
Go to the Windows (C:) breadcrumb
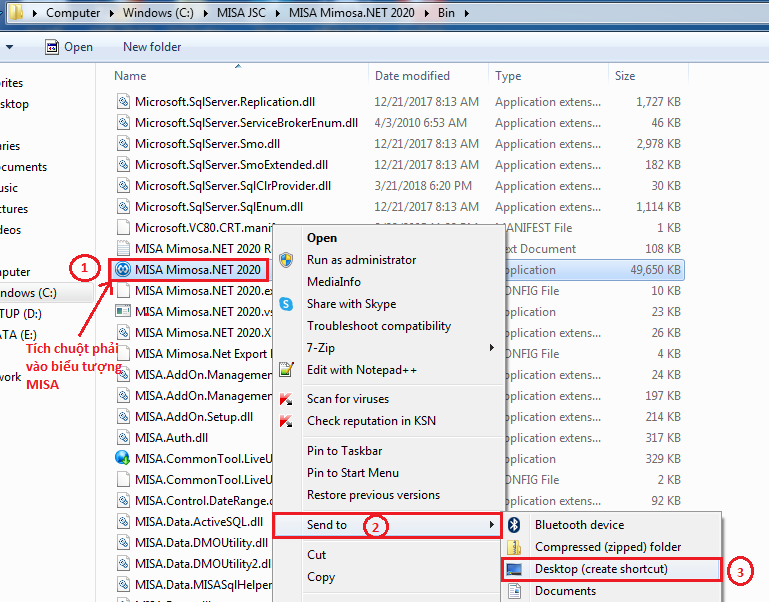click(x=158, y=13)
